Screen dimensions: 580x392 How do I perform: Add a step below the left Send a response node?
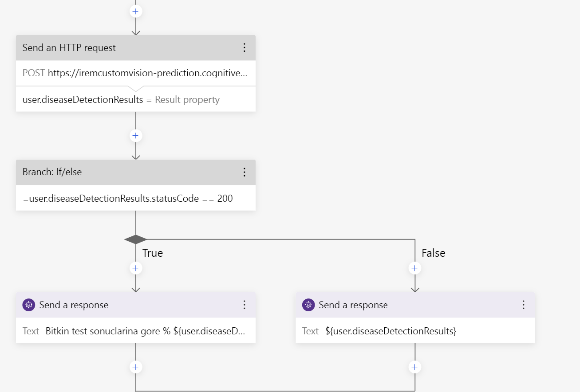point(135,367)
